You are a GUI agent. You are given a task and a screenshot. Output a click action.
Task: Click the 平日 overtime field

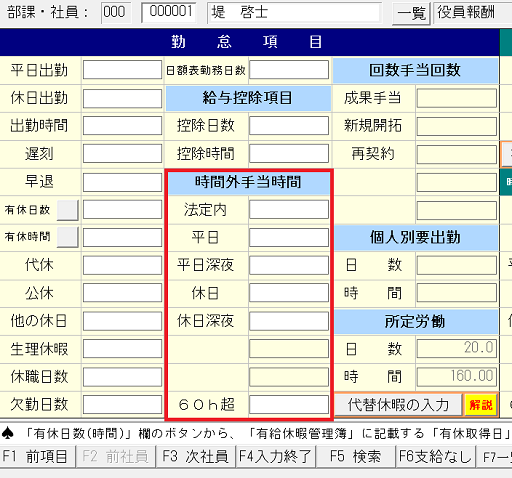[x=289, y=237]
